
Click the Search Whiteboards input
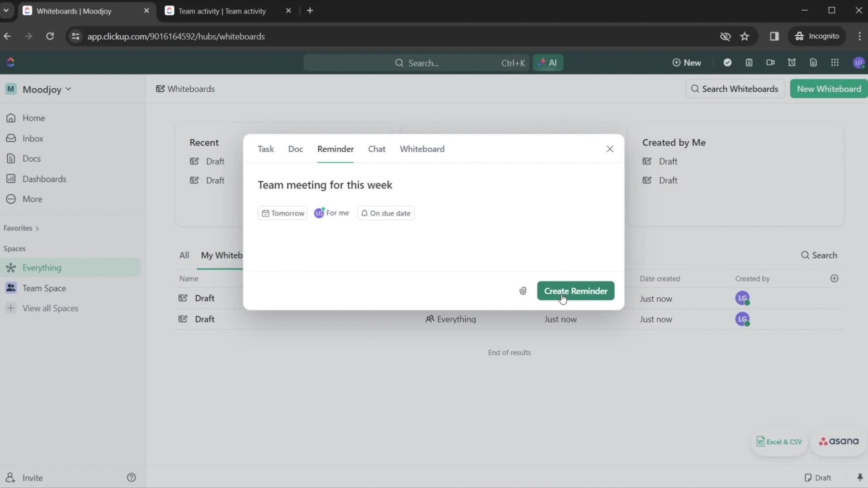(735, 89)
